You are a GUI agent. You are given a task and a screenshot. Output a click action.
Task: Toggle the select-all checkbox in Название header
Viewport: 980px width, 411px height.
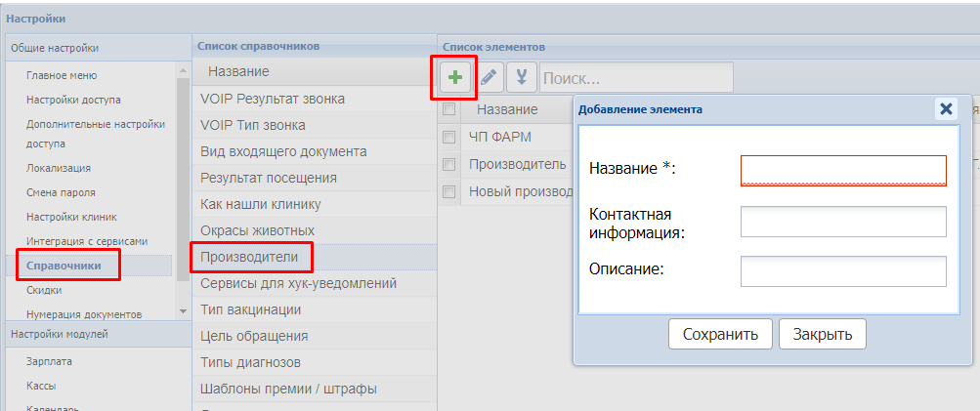tap(449, 109)
